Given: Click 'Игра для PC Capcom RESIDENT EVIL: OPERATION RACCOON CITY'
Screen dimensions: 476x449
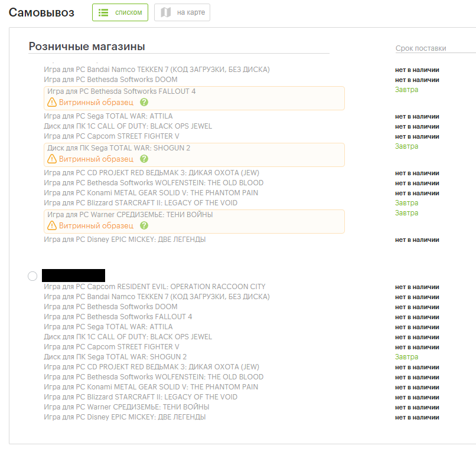Looking at the screenshot, I should click(x=155, y=287).
